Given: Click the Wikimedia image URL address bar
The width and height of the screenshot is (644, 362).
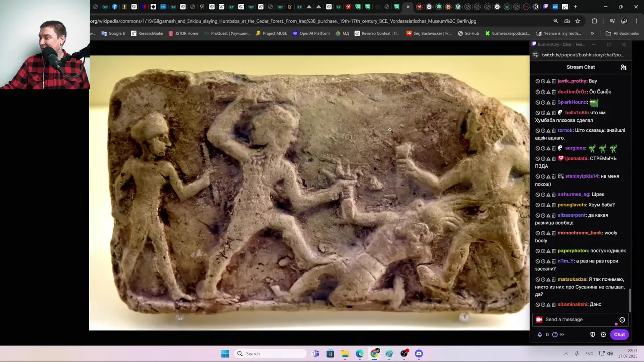Looking at the screenshot, I should 318,21.
